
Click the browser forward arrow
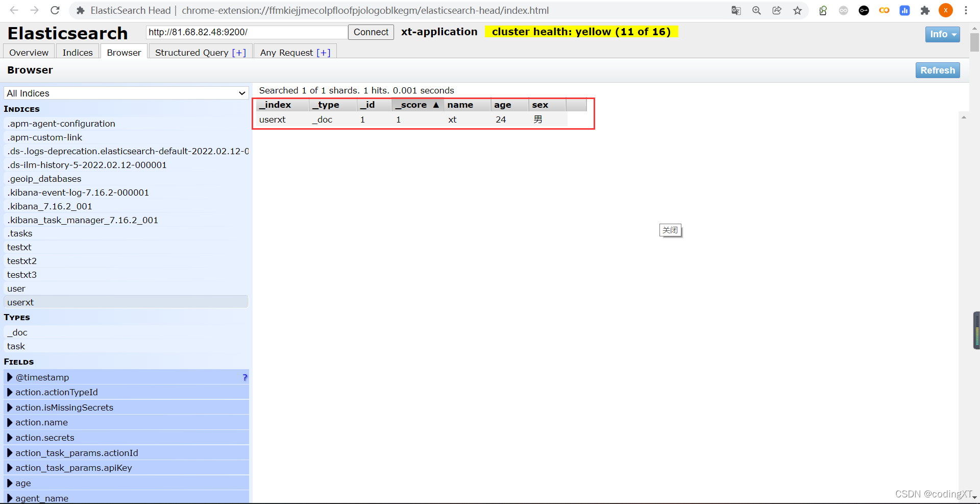click(34, 10)
